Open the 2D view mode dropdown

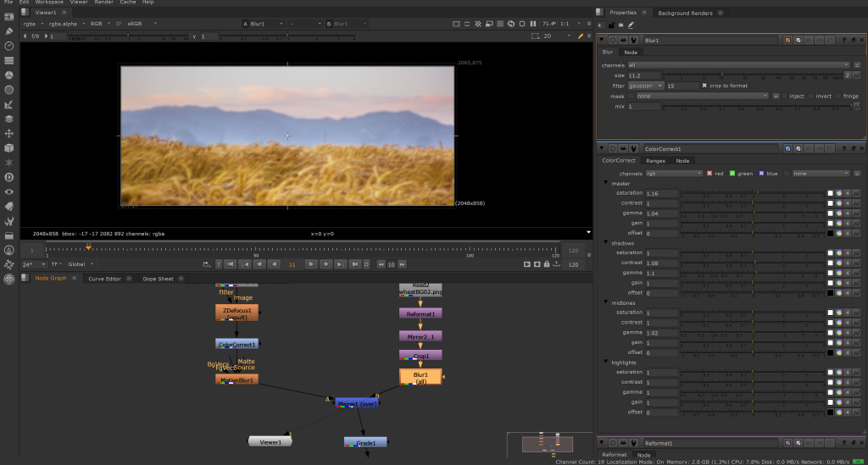pos(554,36)
